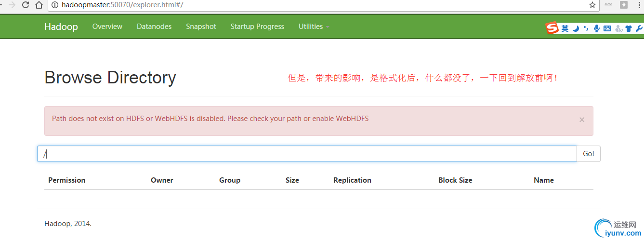The image size is (644, 241).
Task: Activate Sogou voice input microphone
Action: [597, 28]
